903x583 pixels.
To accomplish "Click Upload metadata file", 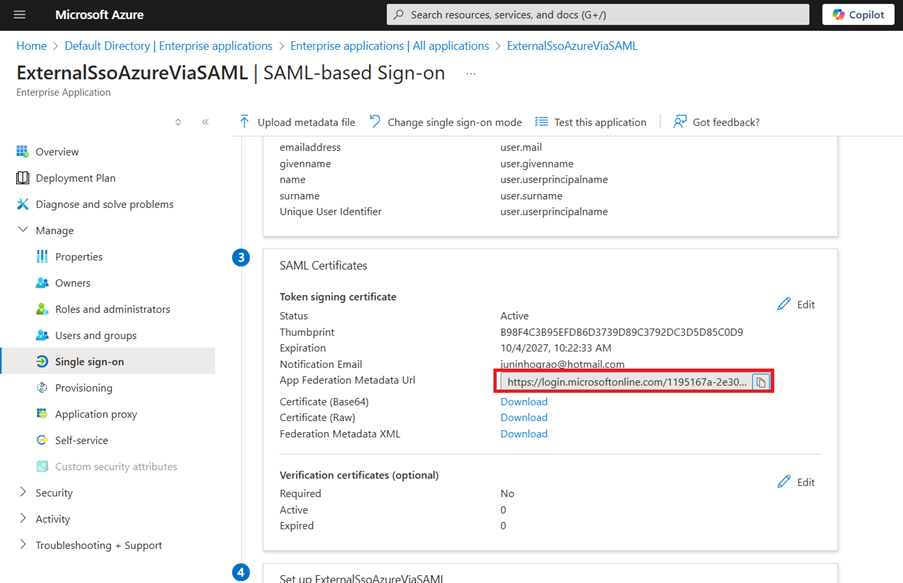I will click(x=306, y=122).
